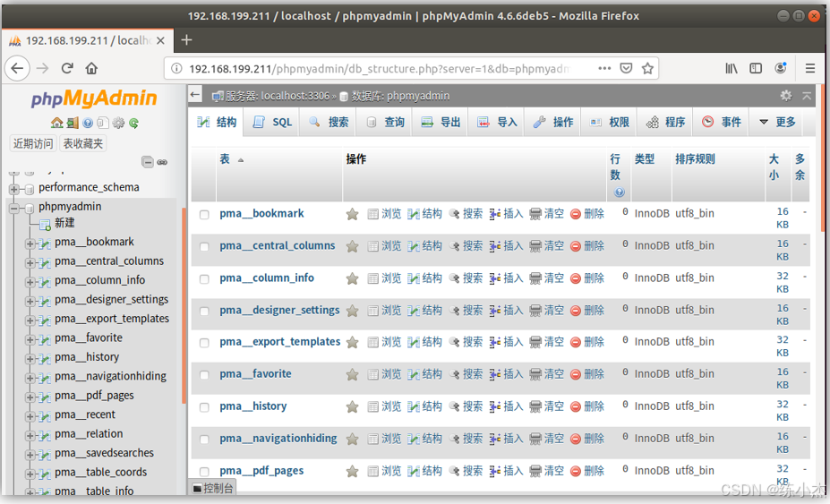This screenshot has height=504, width=830.
Task: Open the 事件 events tab
Action: click(x=722, y=123)
